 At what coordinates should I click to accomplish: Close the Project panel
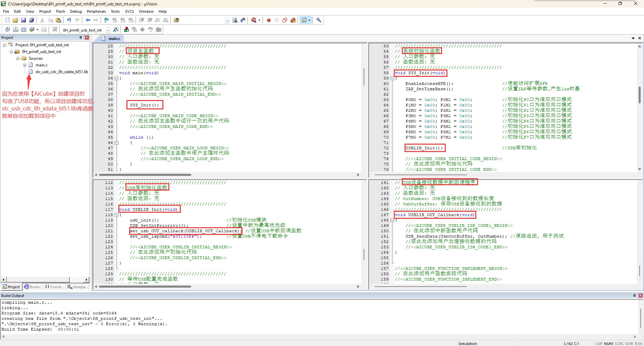pyautogui.click(x=87, y=38)
